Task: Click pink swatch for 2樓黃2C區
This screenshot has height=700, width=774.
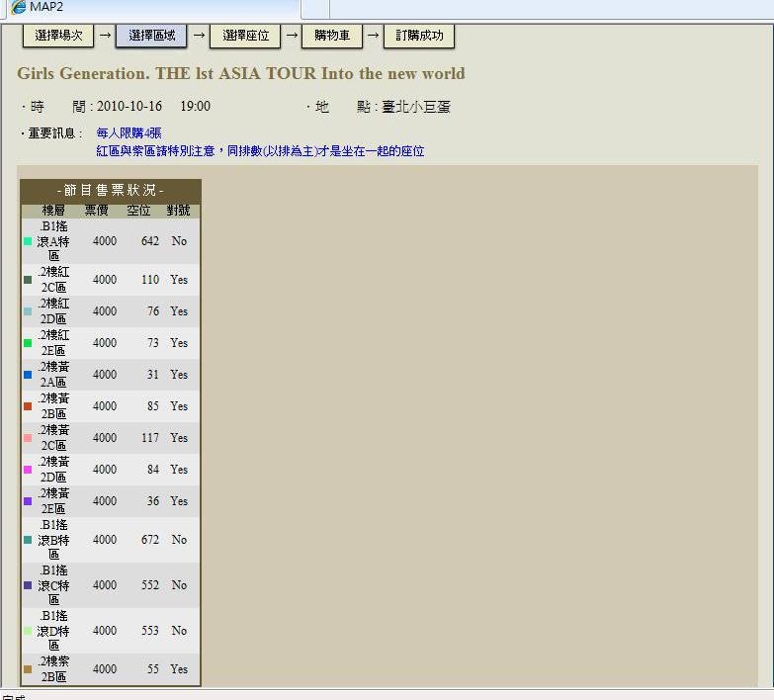Action: 28,438
